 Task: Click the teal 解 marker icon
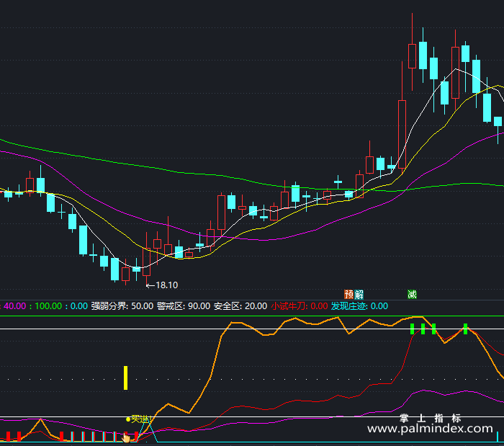pyautogui.click(x=359, y=294)
